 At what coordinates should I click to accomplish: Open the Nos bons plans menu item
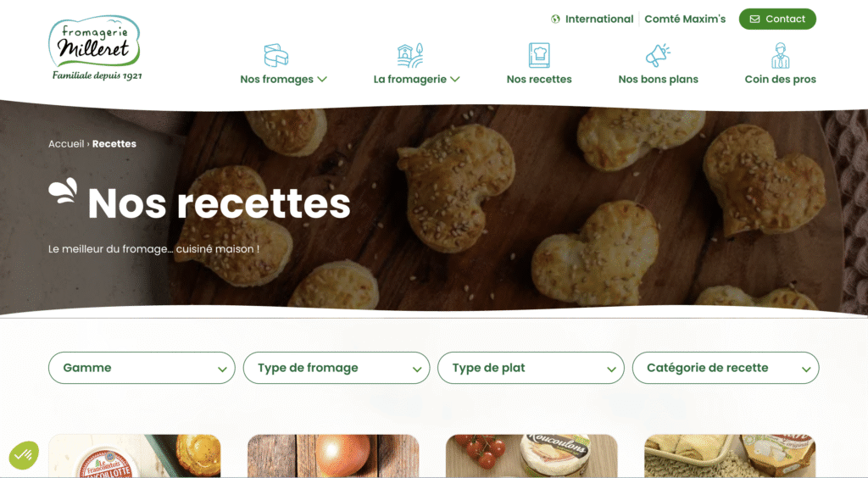658,79
